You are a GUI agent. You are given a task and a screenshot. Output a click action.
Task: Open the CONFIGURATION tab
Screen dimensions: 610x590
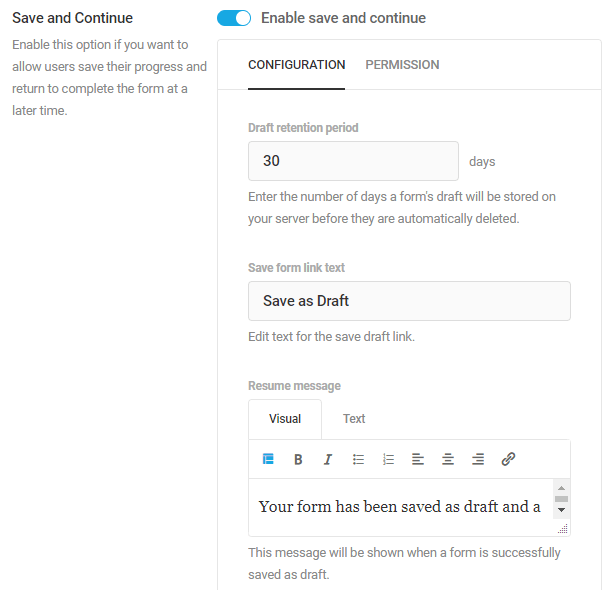click(296, 65)
